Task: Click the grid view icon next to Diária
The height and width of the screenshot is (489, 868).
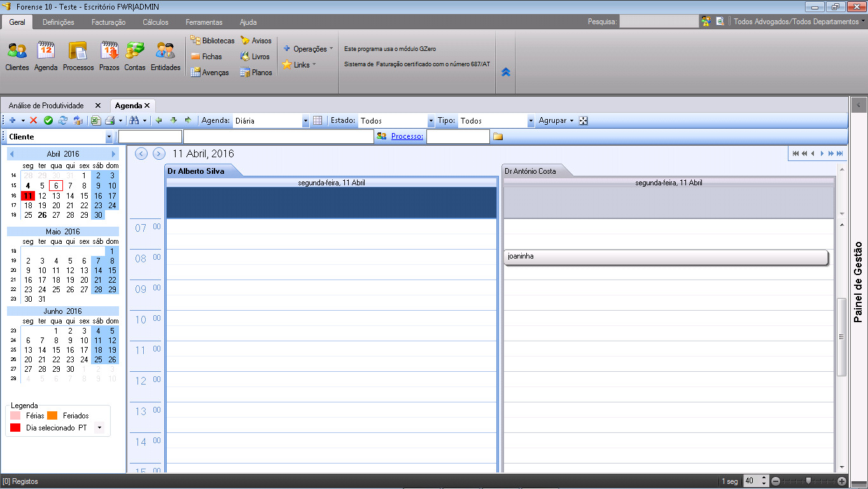Action: point(318,120)
